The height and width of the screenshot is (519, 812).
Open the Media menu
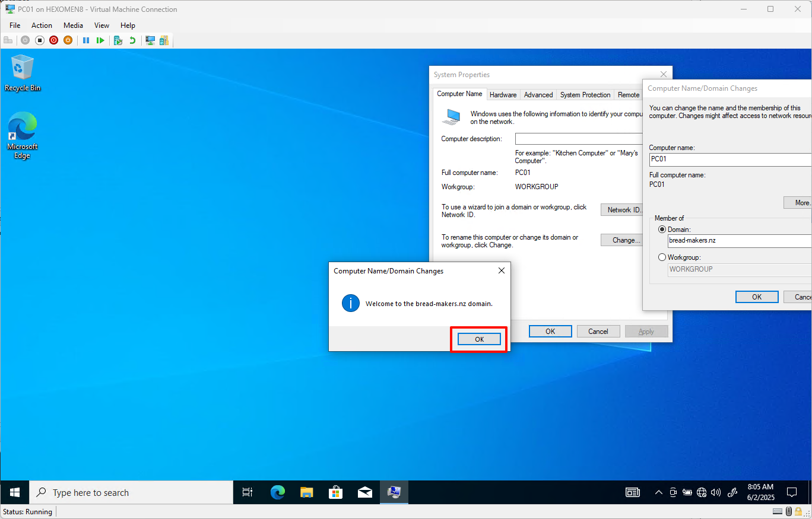coord(73,26)
